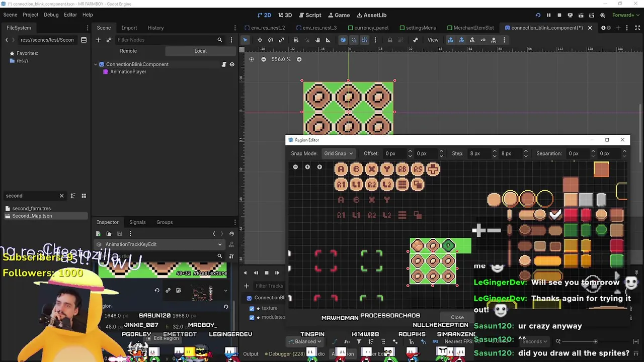
Task: Toggle the modulate track checkbox
Action: [x=252, y=317]
